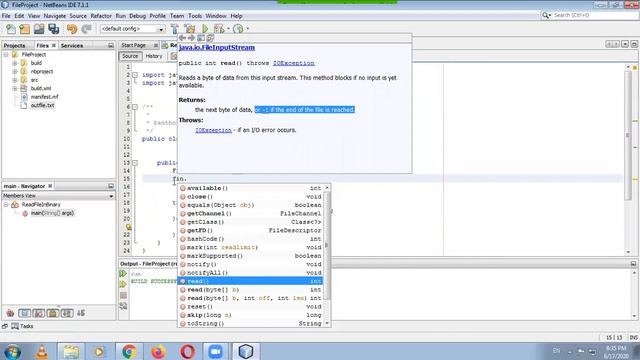Click the Undo arrow icon

(x=72, y=29)
